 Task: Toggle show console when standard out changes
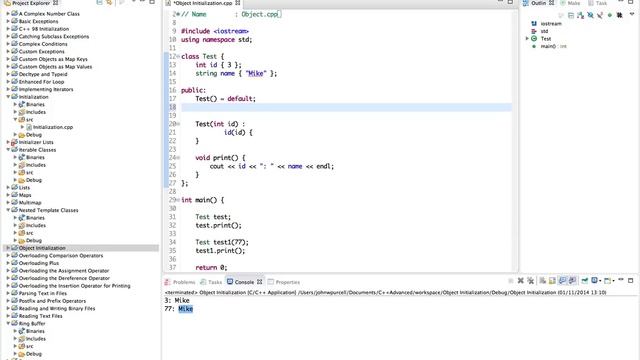[x=563, y=281]
